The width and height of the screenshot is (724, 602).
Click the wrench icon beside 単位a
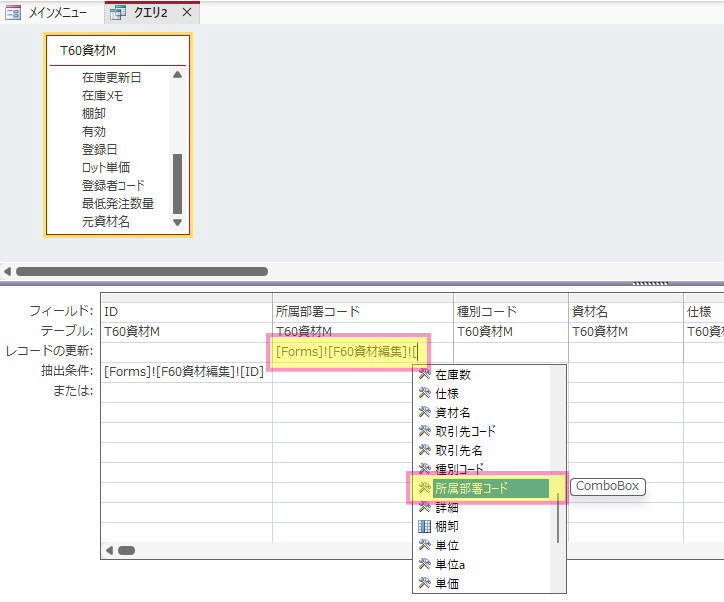coord(424,564)
